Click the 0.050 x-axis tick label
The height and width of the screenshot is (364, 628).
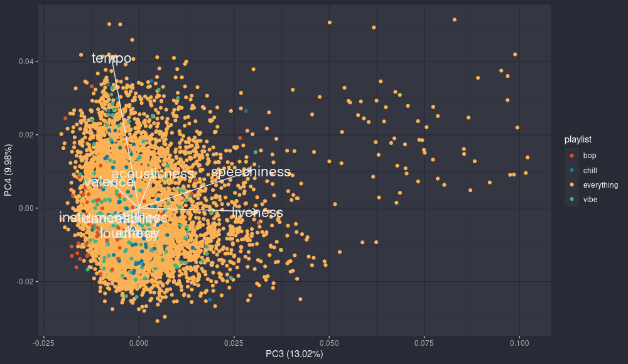(329, 343)
